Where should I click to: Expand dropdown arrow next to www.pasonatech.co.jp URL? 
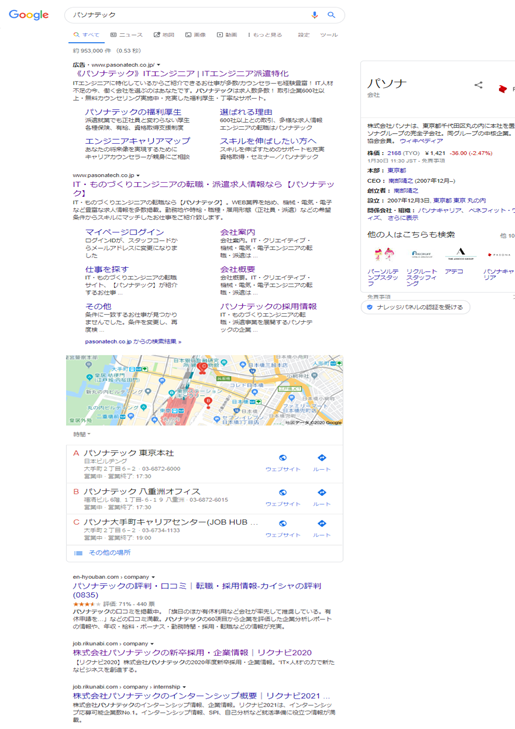[139, 175]
